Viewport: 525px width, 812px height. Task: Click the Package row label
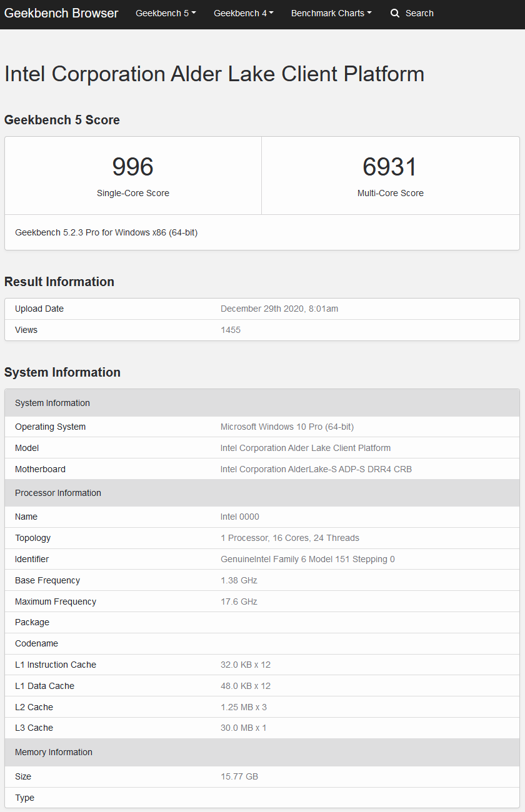[32, 622]
